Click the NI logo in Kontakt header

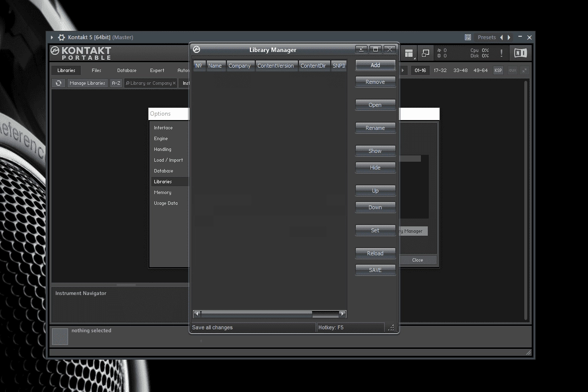(x=520, y=53)
